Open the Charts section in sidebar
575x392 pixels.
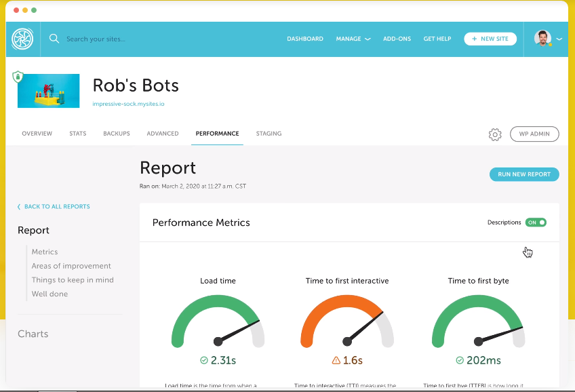[33, 334]
